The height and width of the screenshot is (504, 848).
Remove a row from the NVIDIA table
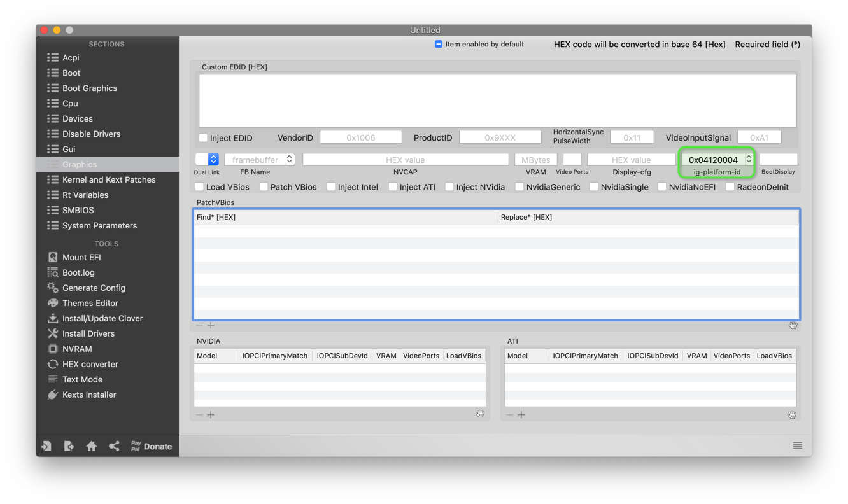pyautogui.click(x=199, y=415)
